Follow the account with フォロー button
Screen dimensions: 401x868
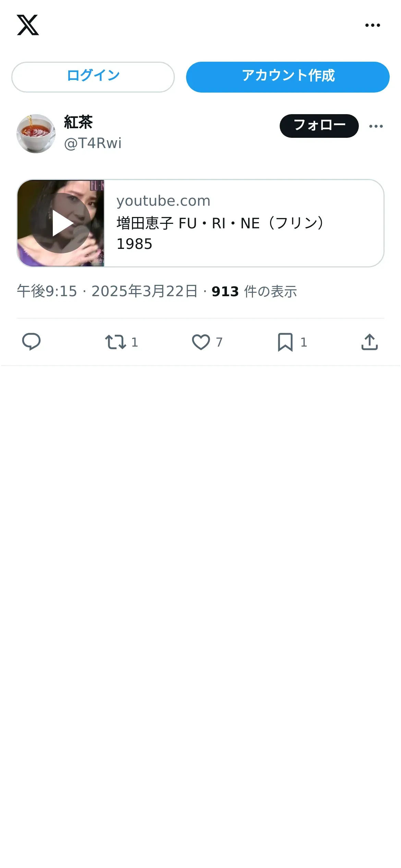(319, 126)
